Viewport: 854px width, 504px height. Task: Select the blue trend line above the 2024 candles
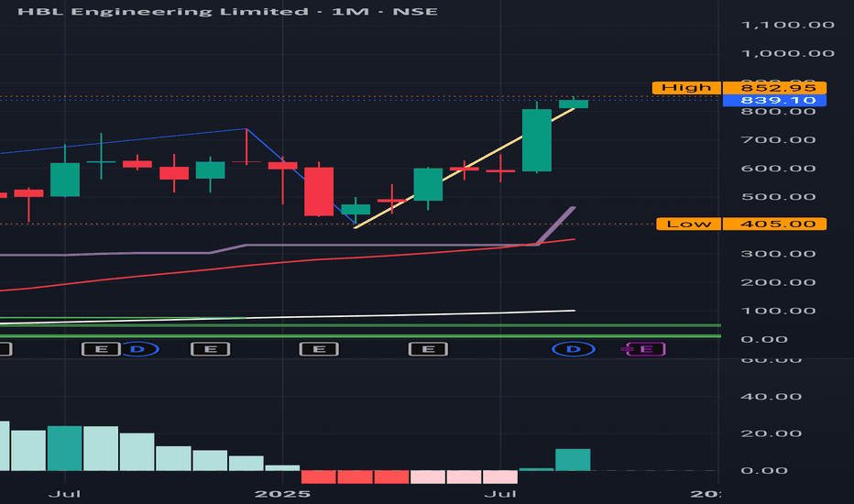click(123, 141)
